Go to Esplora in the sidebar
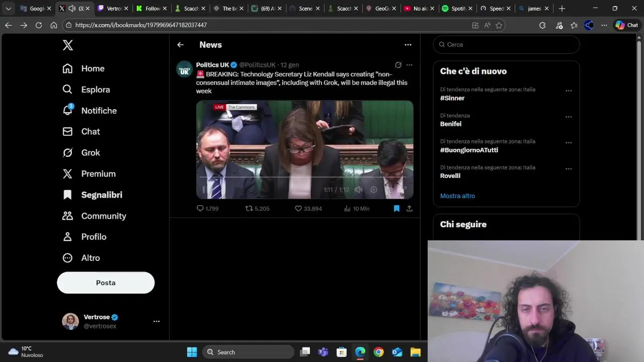The image size is (644, 362). pyautogui.click(x=86, y=89)
